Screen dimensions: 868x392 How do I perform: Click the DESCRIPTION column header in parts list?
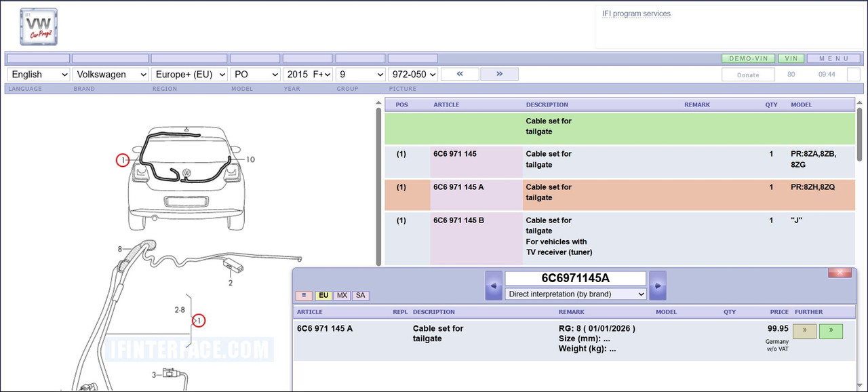click(x=547, y=105)
